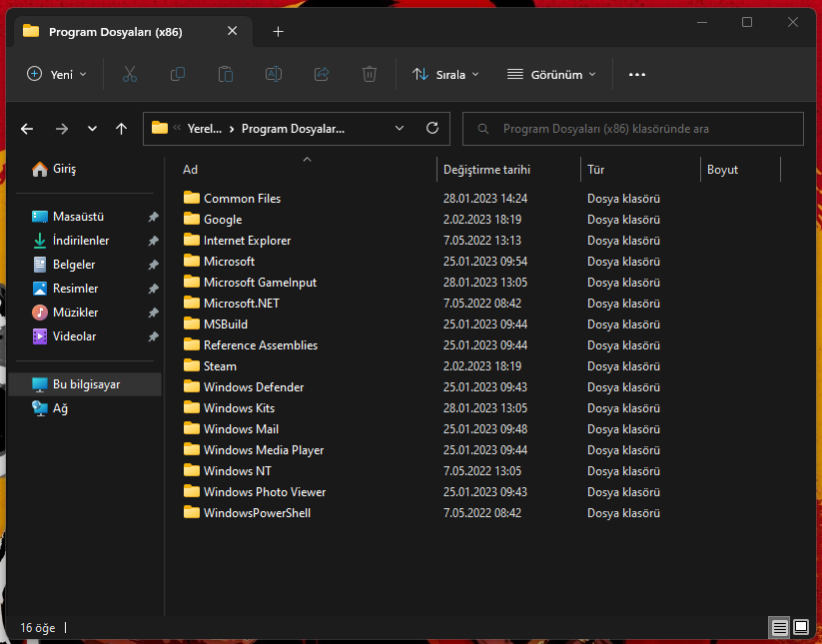This screenshot has height=644, width=822.
Task: Sort by Değiştirme tarihi column header
Action: 508,170
